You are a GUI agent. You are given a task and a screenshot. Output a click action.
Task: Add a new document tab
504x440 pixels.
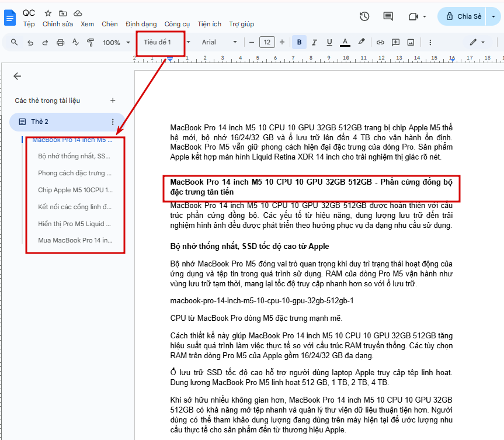(113, 101)
